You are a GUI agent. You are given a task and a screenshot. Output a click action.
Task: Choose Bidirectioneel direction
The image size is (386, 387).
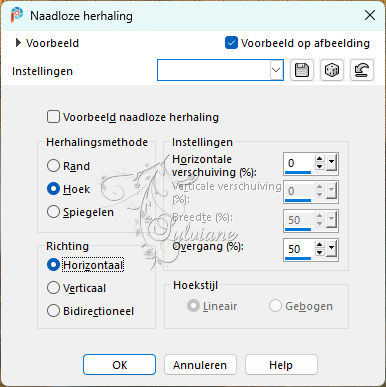[x=53, y=311]
